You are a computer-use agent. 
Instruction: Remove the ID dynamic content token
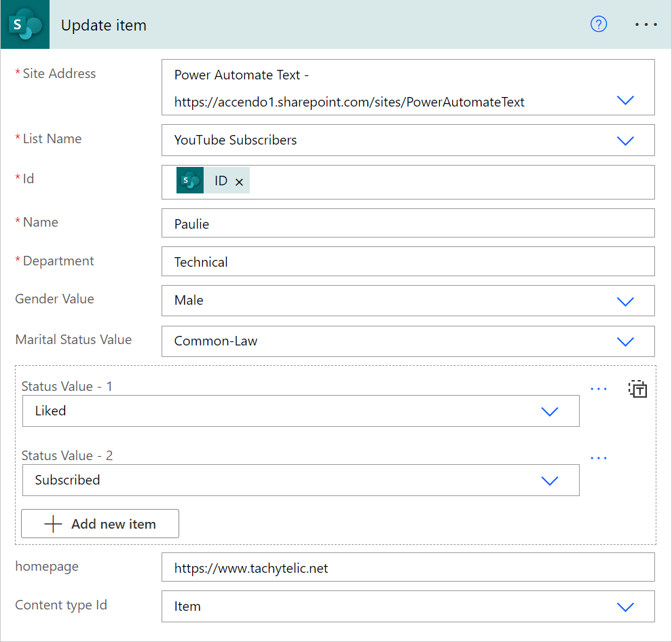click(239, 180)
